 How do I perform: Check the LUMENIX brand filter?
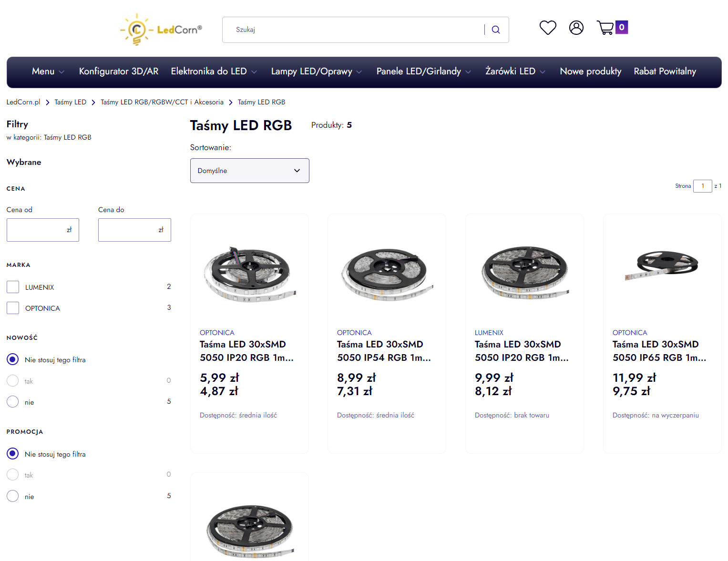[13, 286]
